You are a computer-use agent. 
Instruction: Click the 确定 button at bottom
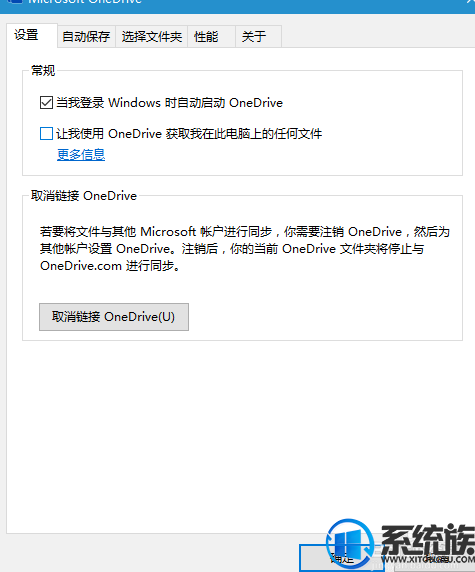pyautogui.click(x=342, y=558)
